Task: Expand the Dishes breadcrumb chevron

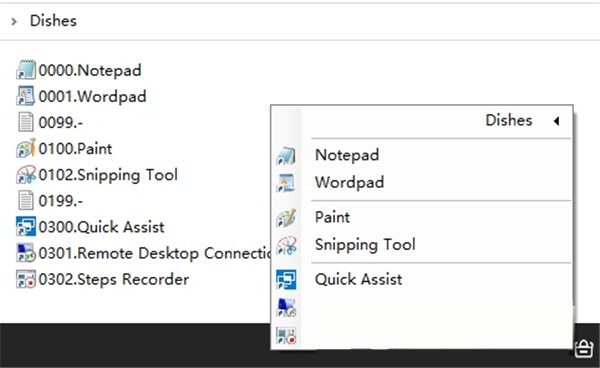Action: [14, 21]
